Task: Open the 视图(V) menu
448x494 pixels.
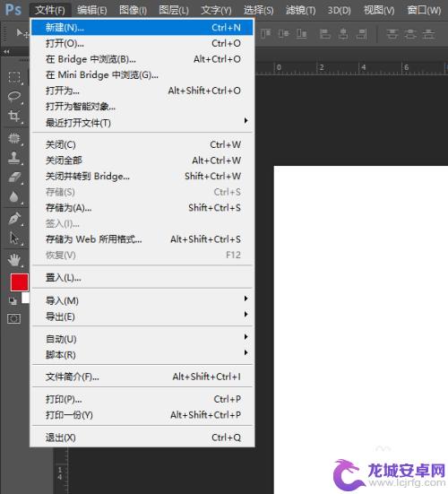Action: [379, 10]
